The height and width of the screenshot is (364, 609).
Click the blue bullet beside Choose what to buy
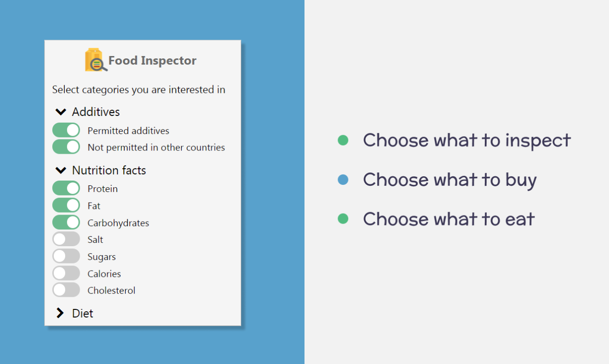[x=343, y=180]
